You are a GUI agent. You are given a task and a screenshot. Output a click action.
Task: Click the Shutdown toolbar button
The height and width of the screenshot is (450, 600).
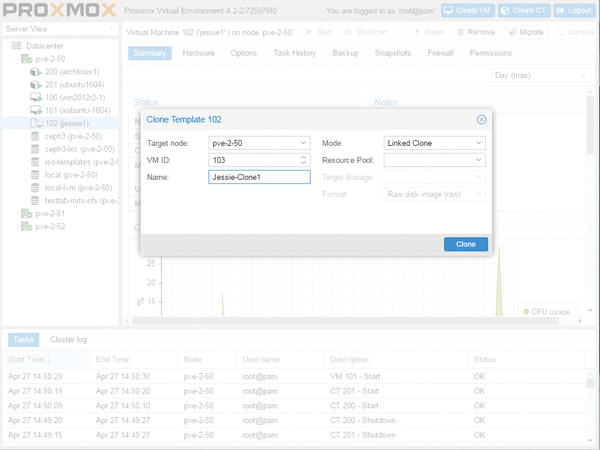click(367, 32)
